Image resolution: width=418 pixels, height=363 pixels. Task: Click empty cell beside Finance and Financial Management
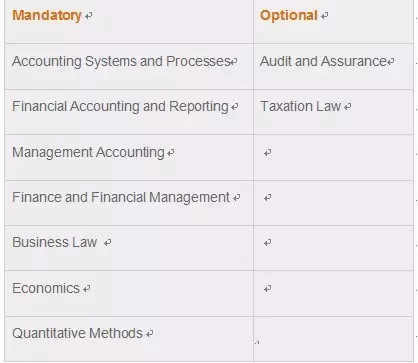(x=333, y=203)
